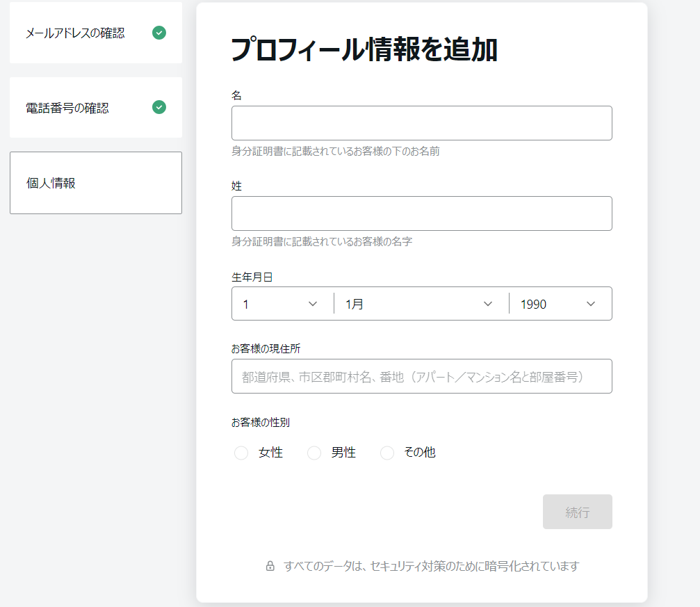Click the green checkmark on 電話番号の確認 step
Viewport: 700px width, 607px height.
pyautogui.click(x=159, y=107)
